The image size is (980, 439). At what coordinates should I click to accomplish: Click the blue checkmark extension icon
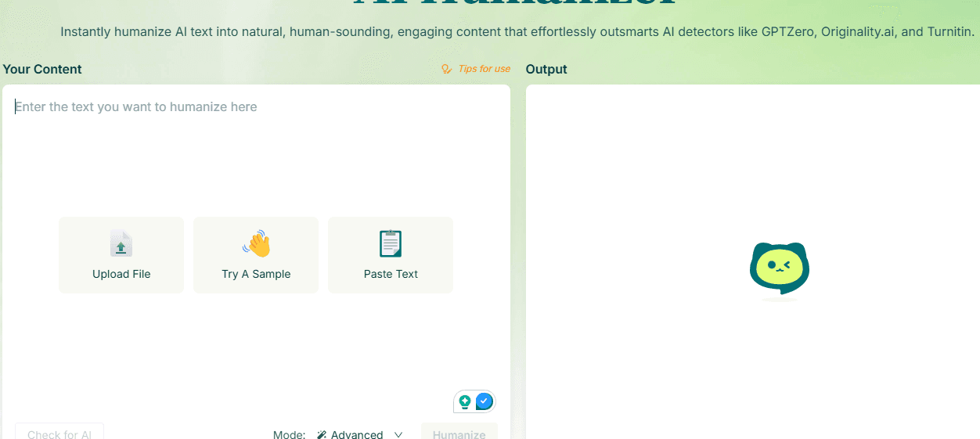tap(485, 401)
